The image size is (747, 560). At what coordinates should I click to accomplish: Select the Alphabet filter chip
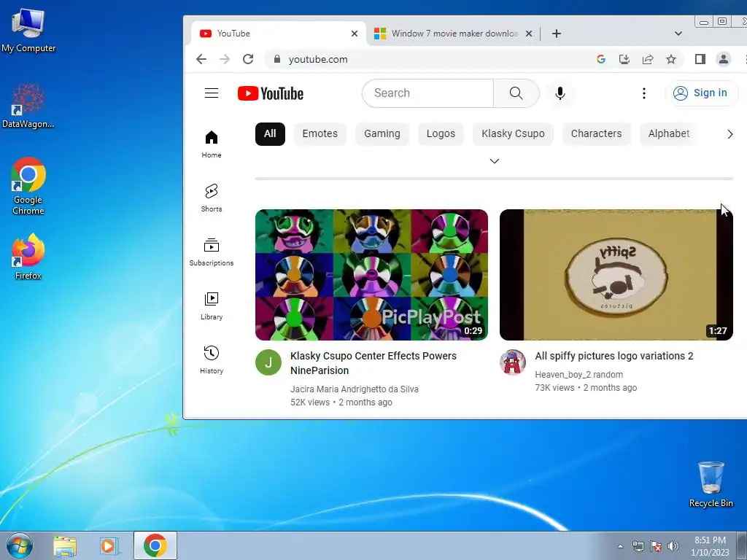[x=669, y=134]
